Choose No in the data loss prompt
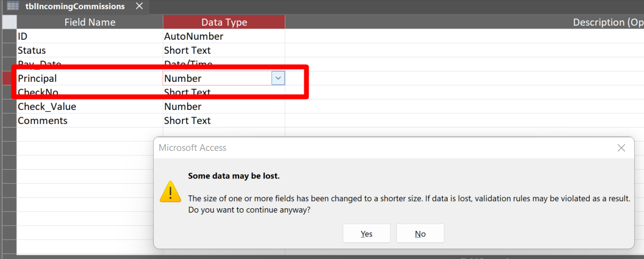644x259 pixels. (420, 233)
